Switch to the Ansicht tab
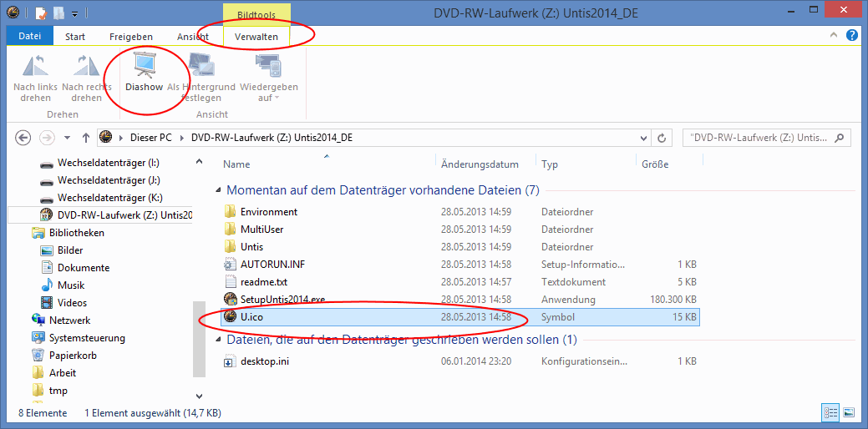The image size is (868, 429). pos(193,37)
